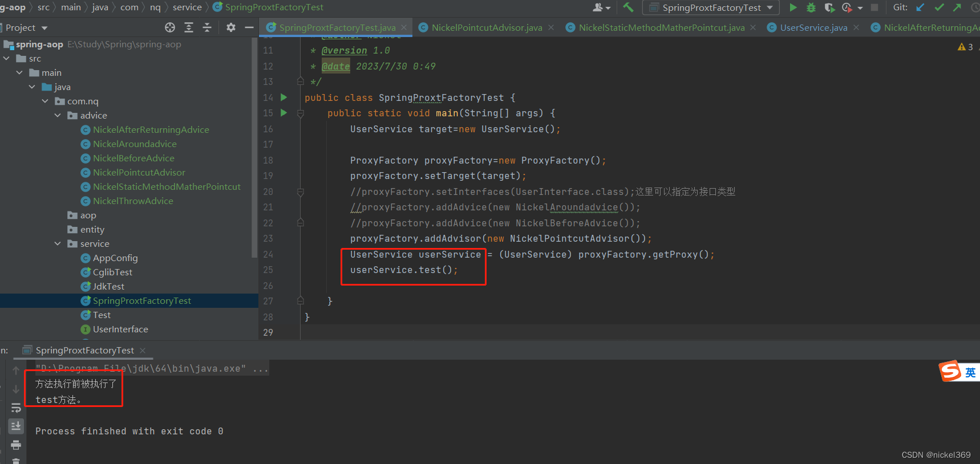Switch to the UserService.java tab

pos(813,27)
